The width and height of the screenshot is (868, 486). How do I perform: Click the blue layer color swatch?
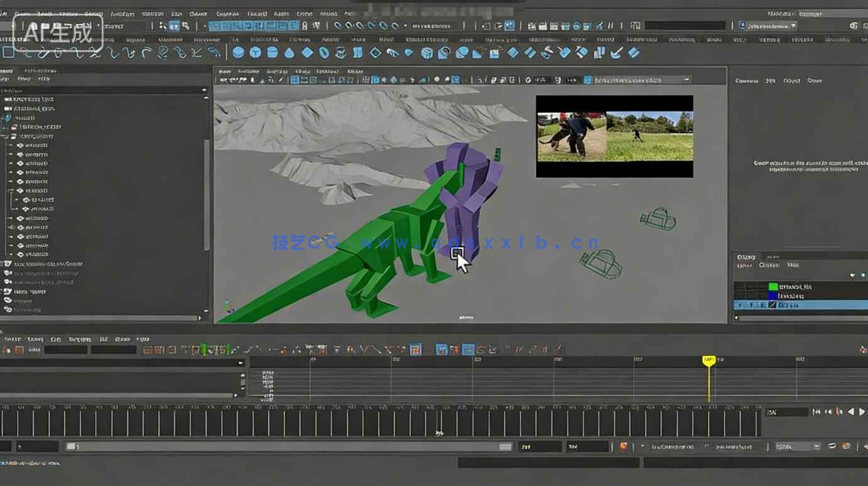pos(773,296)
